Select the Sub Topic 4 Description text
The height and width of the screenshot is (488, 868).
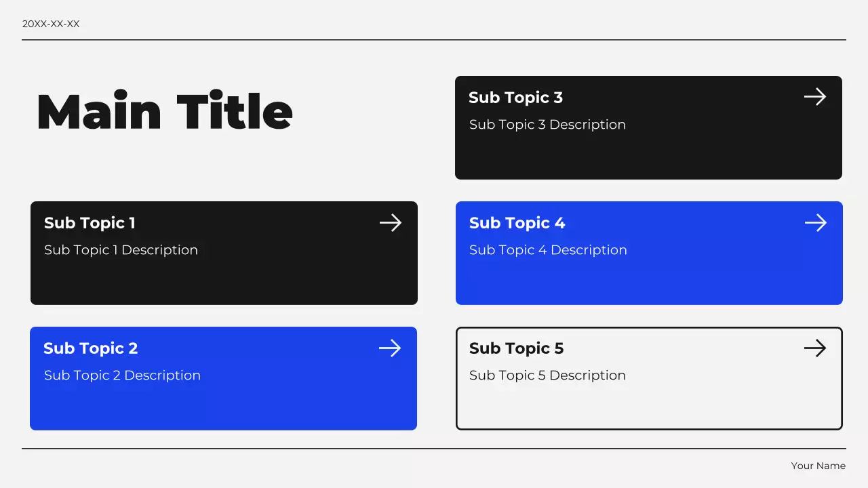548,250
